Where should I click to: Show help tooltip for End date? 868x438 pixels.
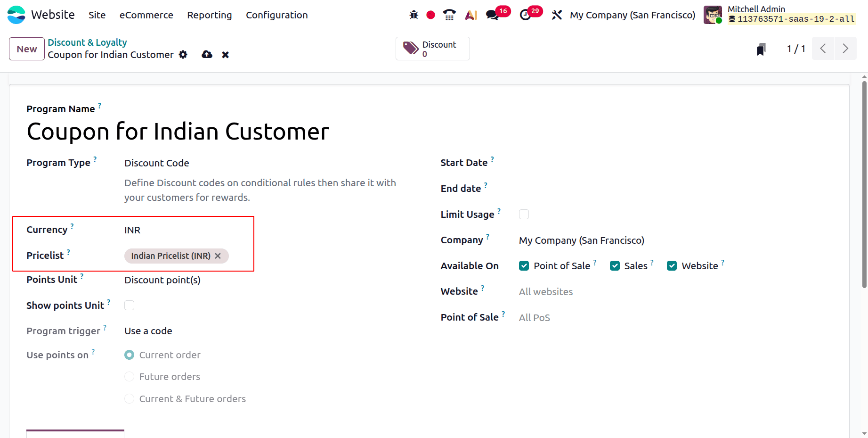click(486, 185)
